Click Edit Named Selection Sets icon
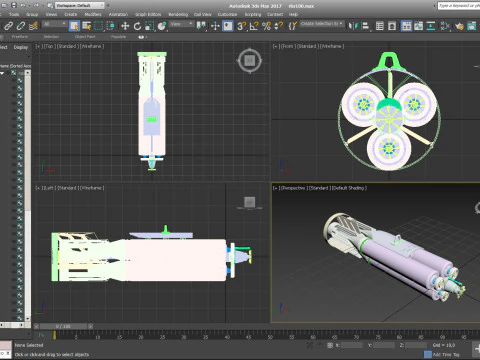 point(292,26)
